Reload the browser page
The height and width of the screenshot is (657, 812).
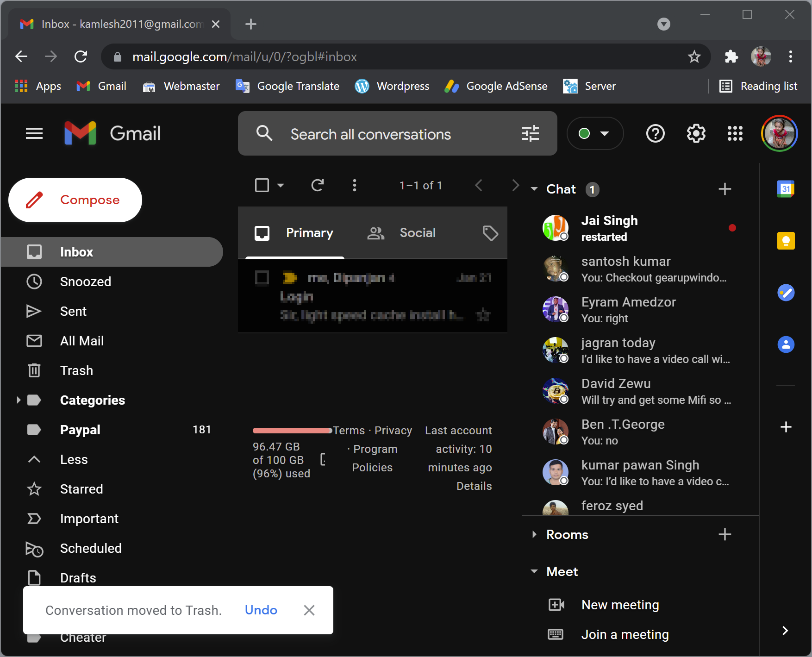point(81,57)
